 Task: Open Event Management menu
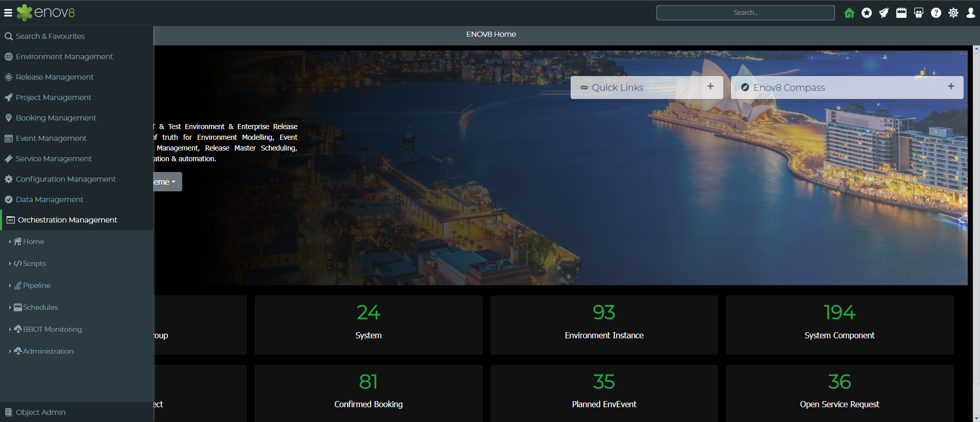click(x=77, y=138)
